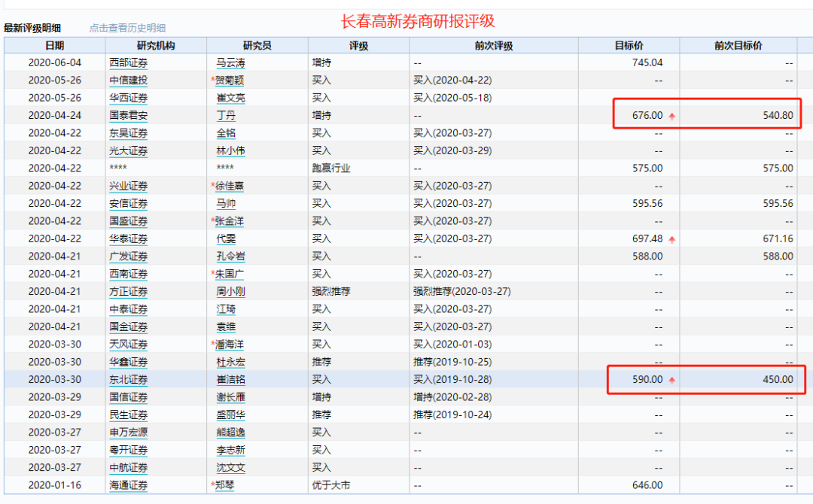Open the 国泰君安 institution link
The width and height of the screenshot is (813, 504).
click(x=129, y=116)
